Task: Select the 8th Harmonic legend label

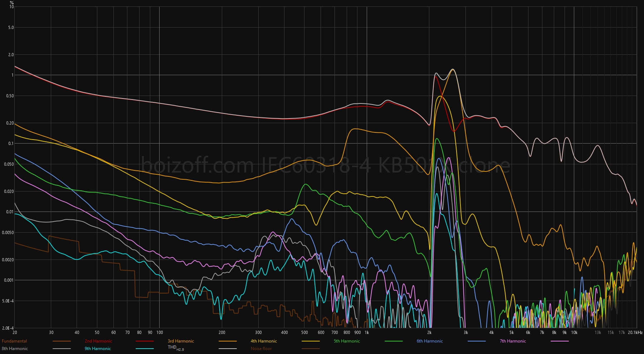Action: [x=15, y=349]
